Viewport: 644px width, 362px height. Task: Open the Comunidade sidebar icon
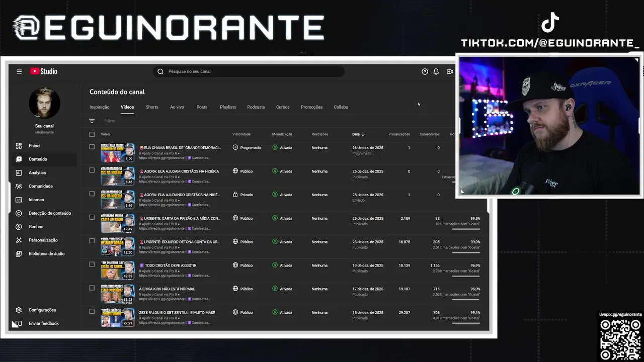coord(19,186)
